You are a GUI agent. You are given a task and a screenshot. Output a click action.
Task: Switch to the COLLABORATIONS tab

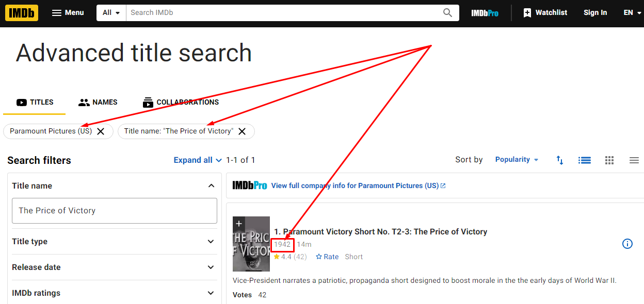point(181,102)
